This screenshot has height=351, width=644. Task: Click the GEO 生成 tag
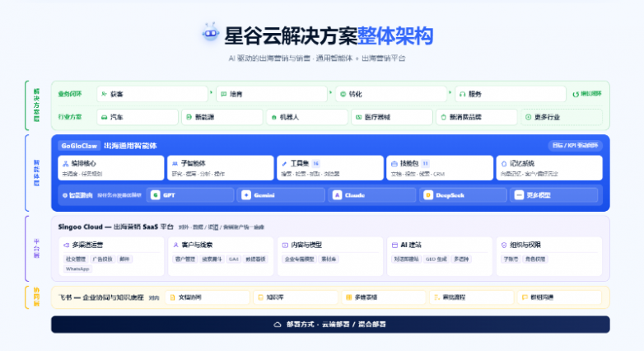point(436,259)
